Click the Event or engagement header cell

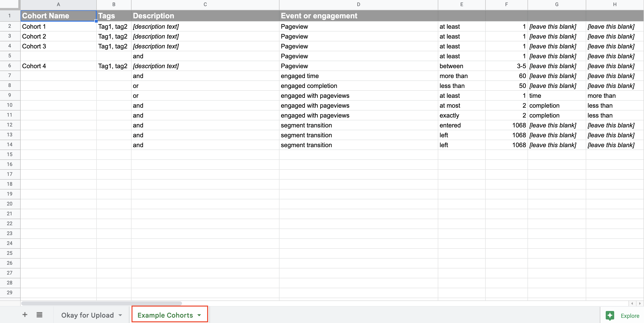358,16
